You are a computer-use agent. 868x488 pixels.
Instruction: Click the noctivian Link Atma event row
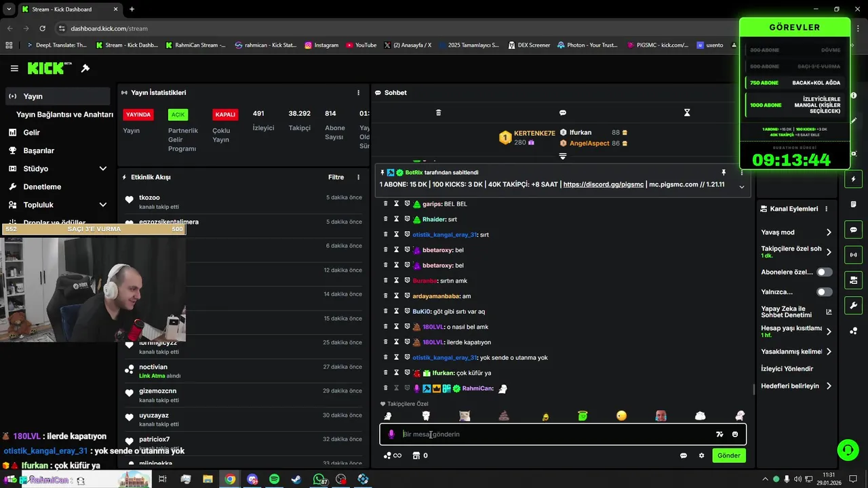tap(244, 371)
